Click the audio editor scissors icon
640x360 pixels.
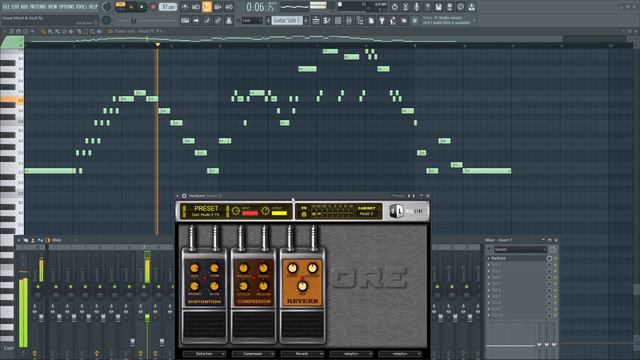pos(405,7)
